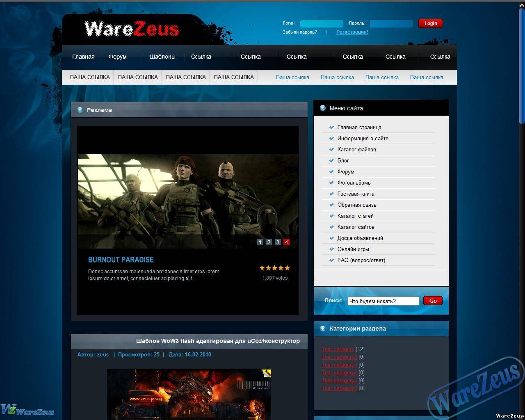Click the icon beside Категории раздела heading

click(x=323, y=329)
